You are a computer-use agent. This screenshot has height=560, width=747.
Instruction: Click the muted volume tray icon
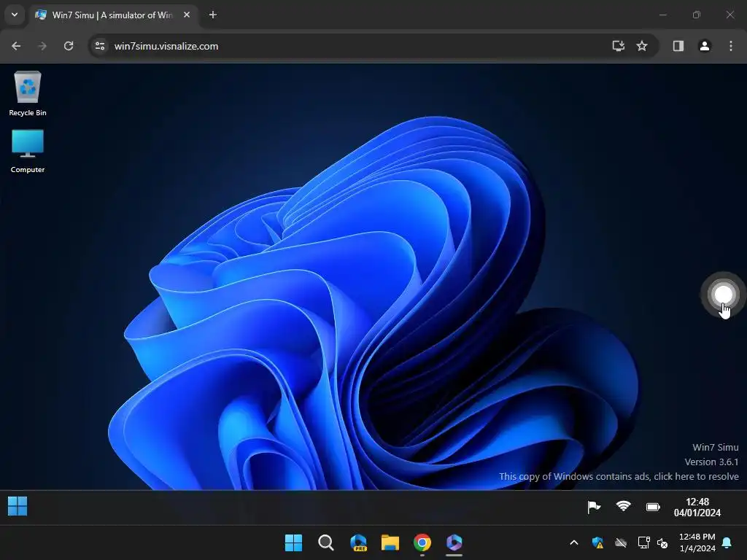tap(662, 542)
